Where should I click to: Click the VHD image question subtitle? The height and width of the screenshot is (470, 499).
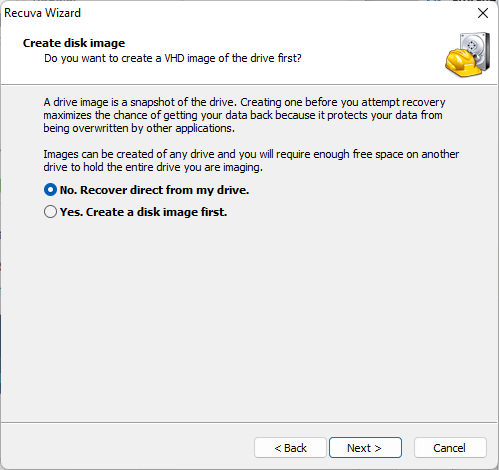coord(173,58)
